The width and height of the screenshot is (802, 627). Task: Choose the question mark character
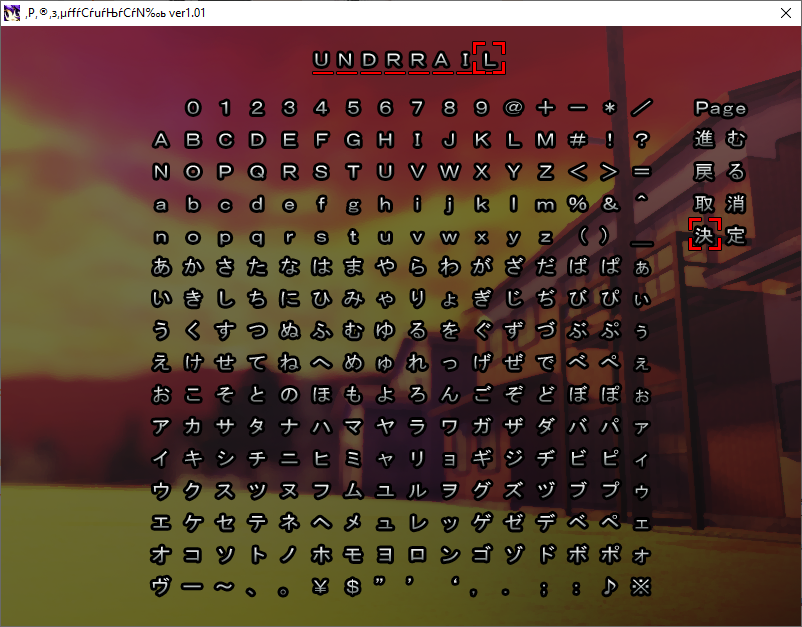(x=641, y=140)
